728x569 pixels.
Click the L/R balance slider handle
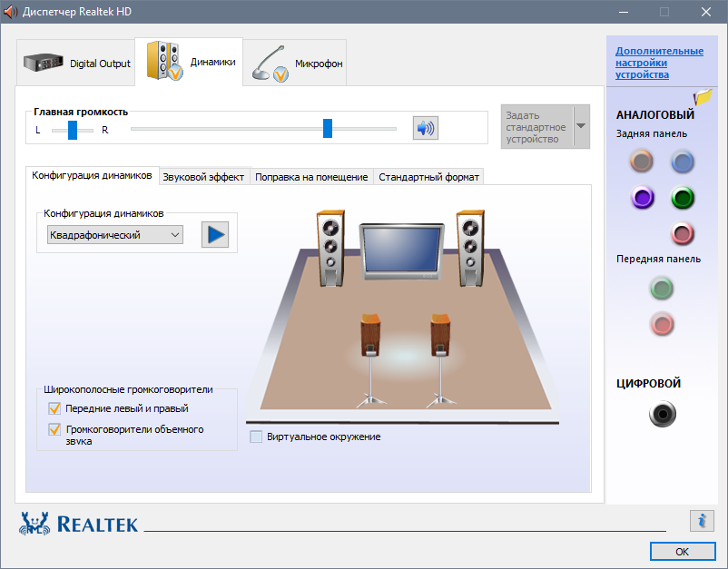(x=73, y=130)
